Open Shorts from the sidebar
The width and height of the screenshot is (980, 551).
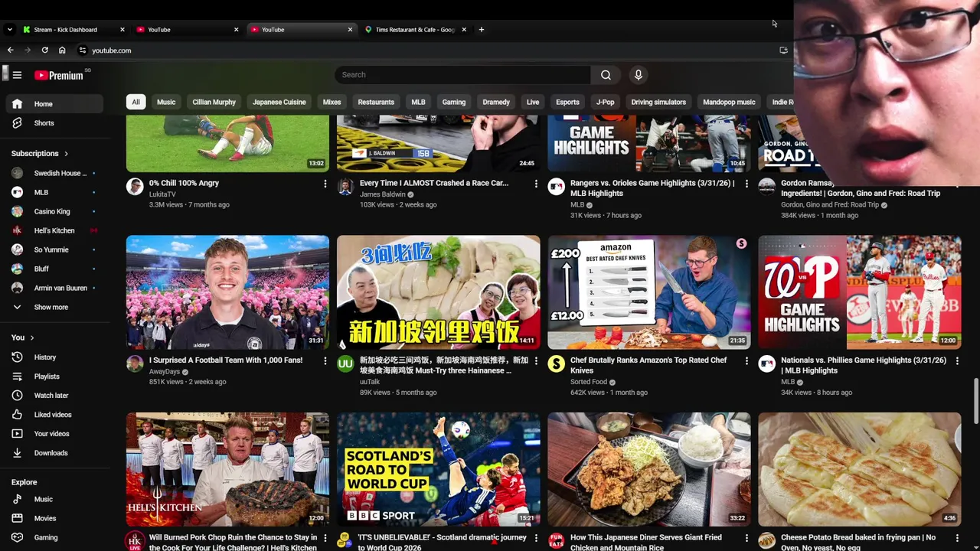click(x=54, y=123)
